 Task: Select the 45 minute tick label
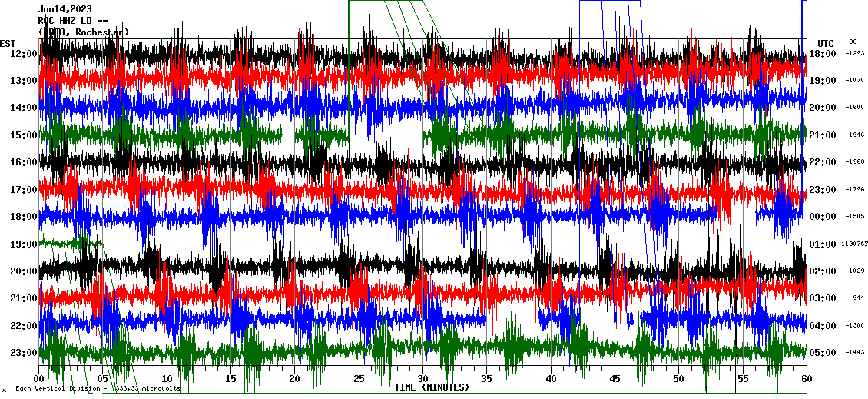point(615,379)
